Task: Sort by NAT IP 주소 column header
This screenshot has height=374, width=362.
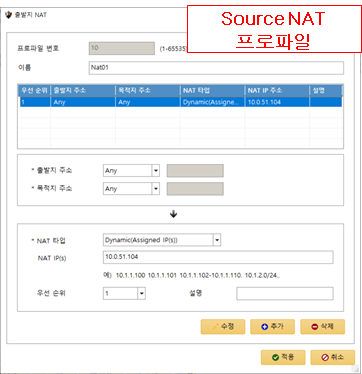Action: (277, 91)
